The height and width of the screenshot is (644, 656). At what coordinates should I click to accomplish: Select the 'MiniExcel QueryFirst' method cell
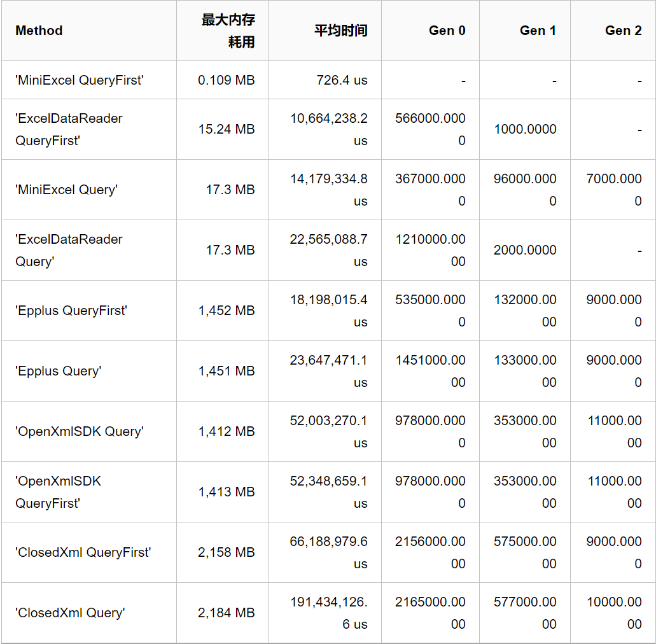click(x=80, y=80)
